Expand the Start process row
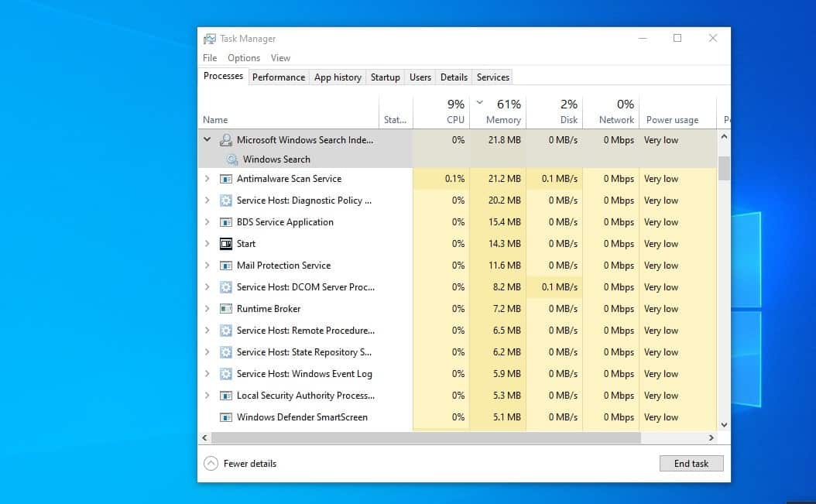 point(207,244)
